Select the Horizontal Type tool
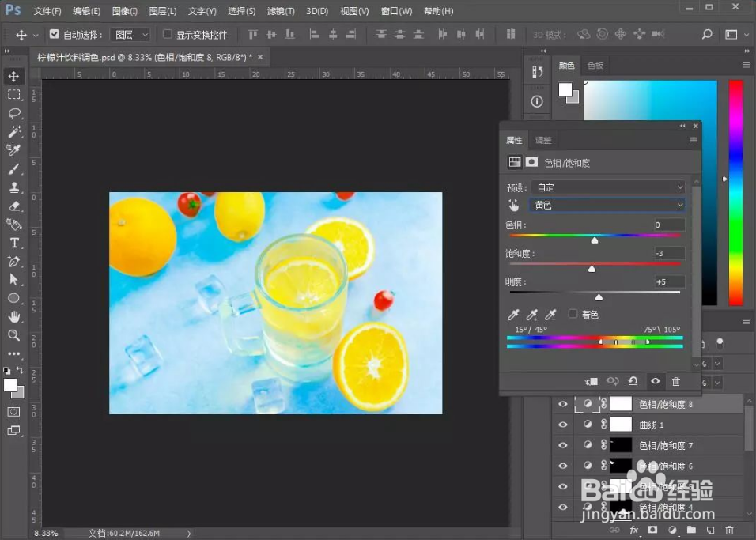This screenshot has width=756, height=540. coord(13,243)
